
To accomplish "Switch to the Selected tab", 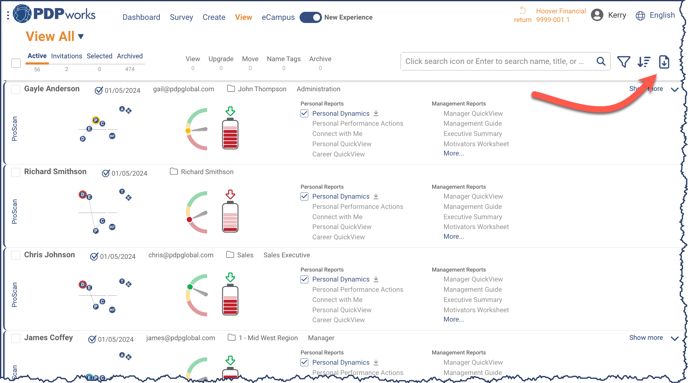I will point(99,56).
